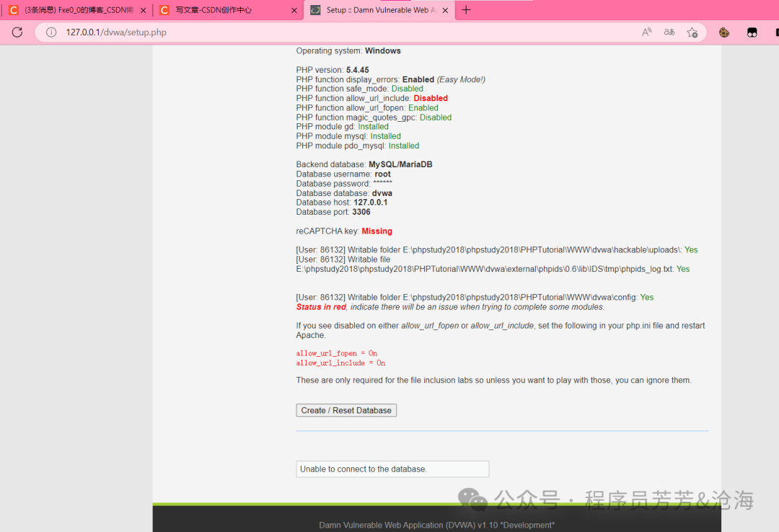The height and width of the screenshot is (532, 779).
Task: Switch to the 写文章-CSDN创作中心 tab
Action: 229,10
